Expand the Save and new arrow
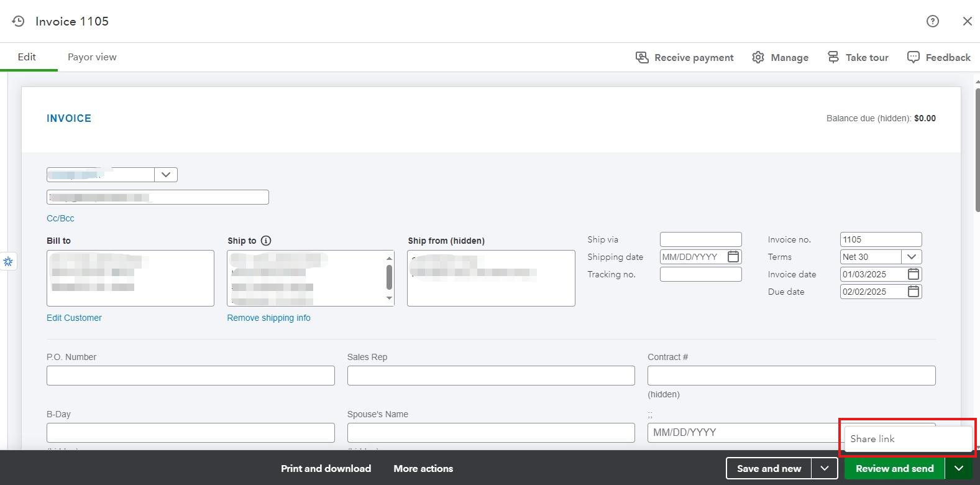The width and height of the screenshot is (980, 485). pyautogui.click(x=825, y=468)
